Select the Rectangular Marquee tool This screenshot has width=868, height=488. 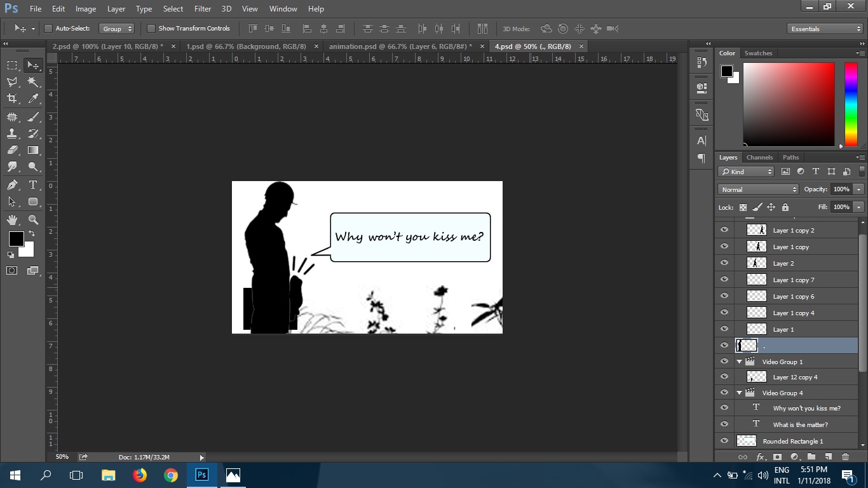pos(12,65)
